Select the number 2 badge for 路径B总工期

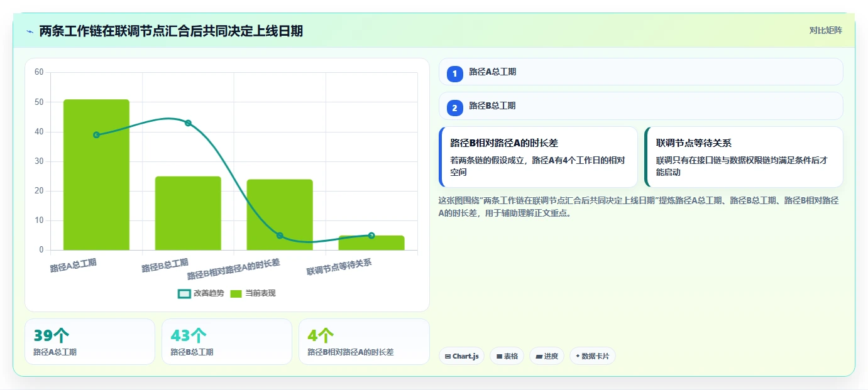click(x=455, y=107)
